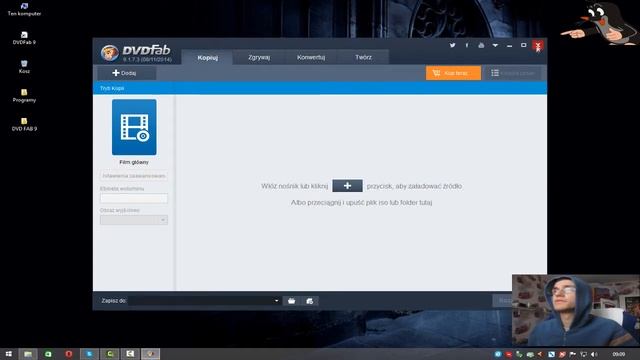Viewport: 640px width, 360px height.
Task: Click the orange shopping cart buy button
Action: (x=453, y=73)
